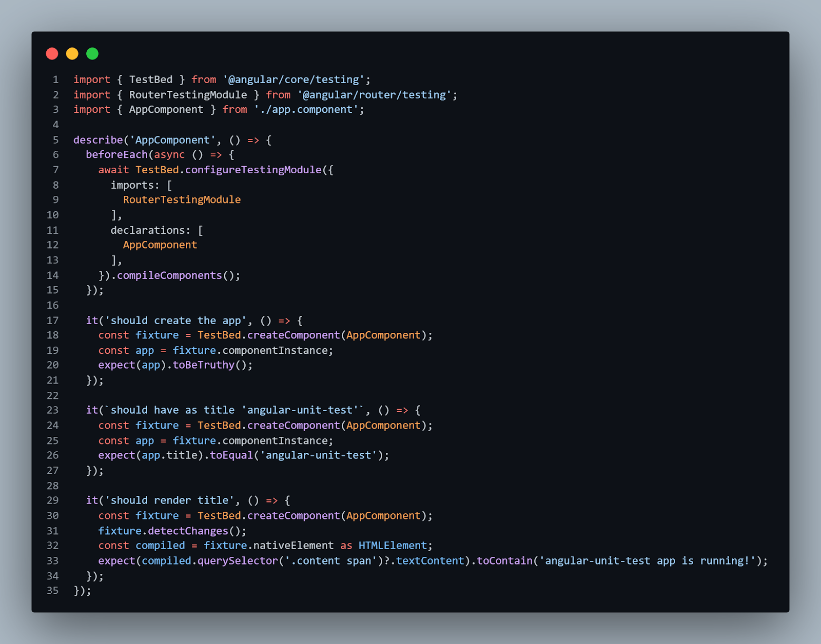821x644 pixels.
Task: Click AppComponent in declarations array
Action: tap(160, 245)
